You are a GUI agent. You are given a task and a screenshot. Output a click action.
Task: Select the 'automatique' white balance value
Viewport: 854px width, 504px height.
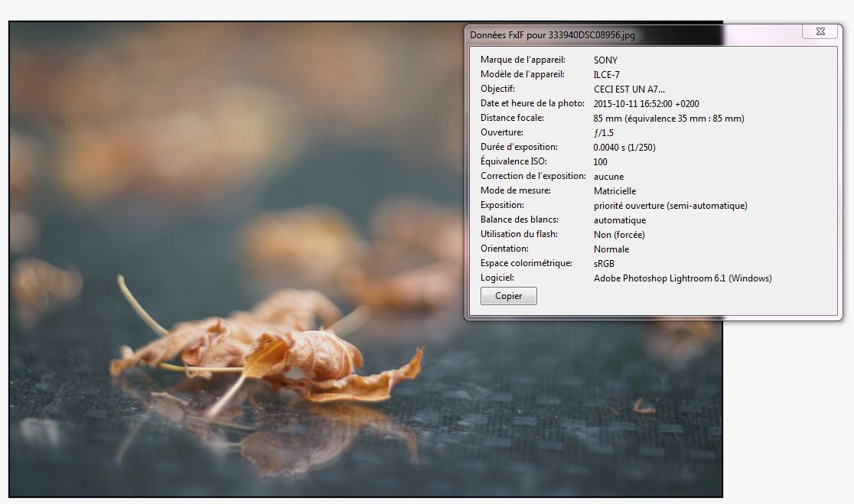point(620,220)
